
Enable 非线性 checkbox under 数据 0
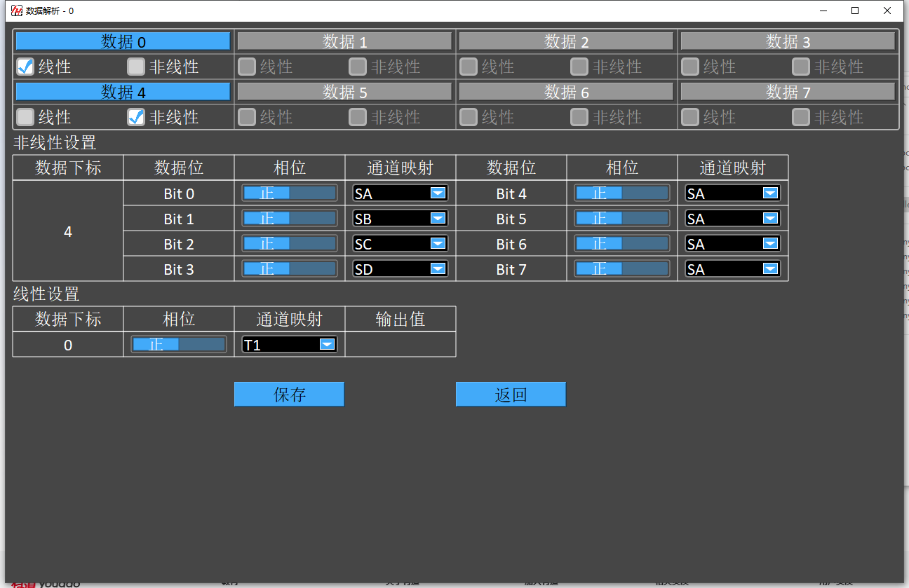(x=136, y=67)
